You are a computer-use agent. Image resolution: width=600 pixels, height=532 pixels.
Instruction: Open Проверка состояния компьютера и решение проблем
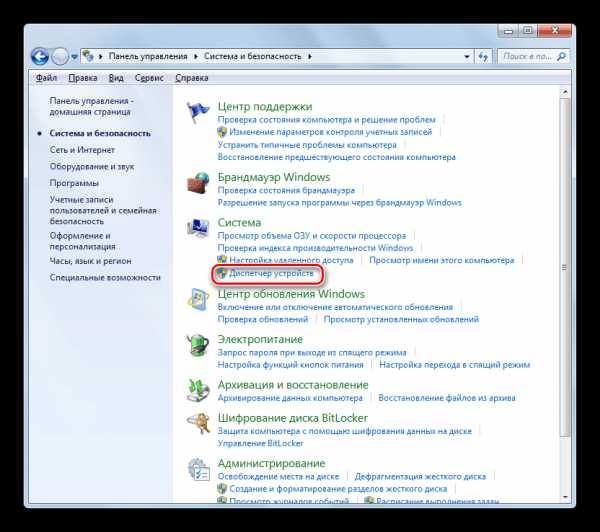[326, 120]
